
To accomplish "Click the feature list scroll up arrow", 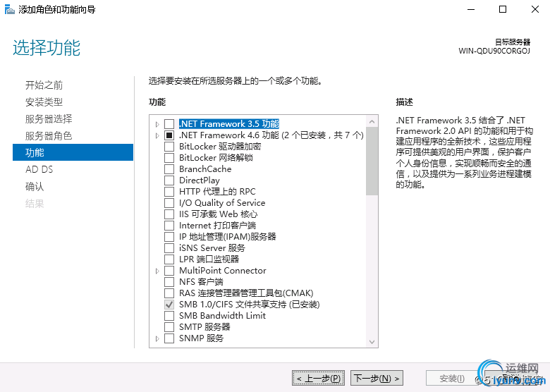I will coord(372,122).
